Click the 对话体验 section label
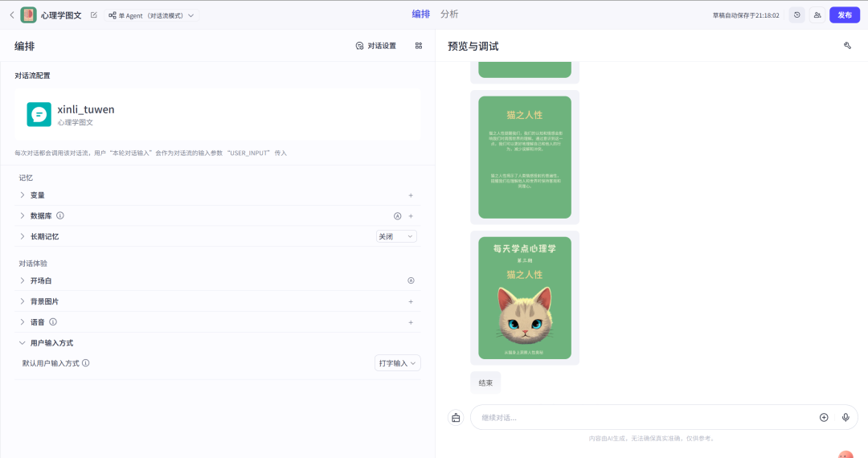The height and width of the screenshot is (458, 868). (x=33, y=264)
